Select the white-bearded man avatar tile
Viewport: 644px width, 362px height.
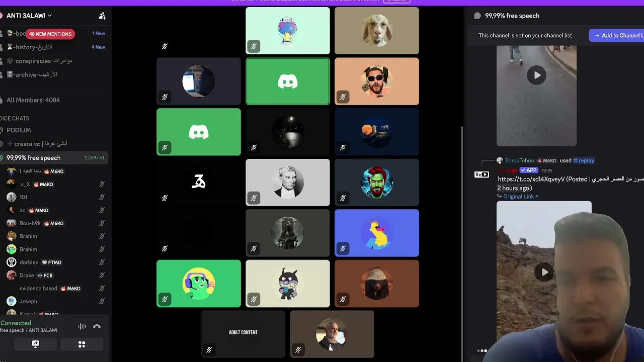click(332, 334)
